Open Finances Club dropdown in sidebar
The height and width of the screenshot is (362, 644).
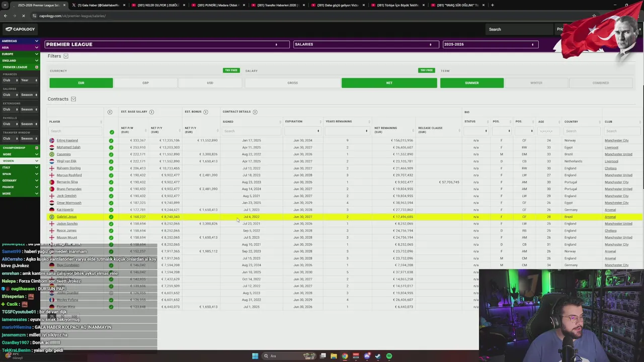click(10, 80)
